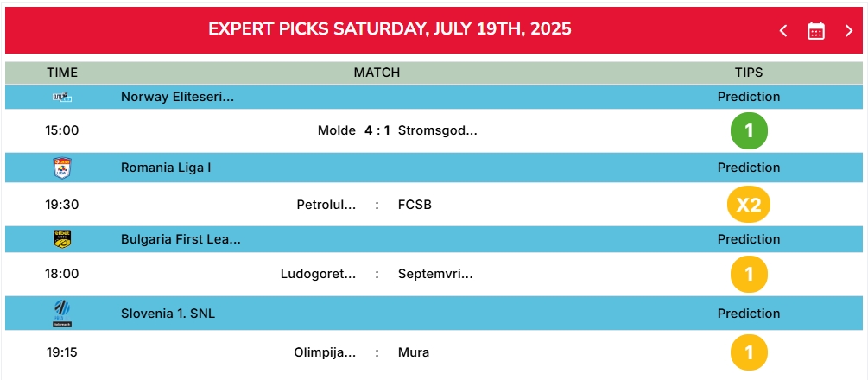Click the Romania Liga I logo
Image resolution: width=868 pixels, height=380 pixels.
click(62, 168)
